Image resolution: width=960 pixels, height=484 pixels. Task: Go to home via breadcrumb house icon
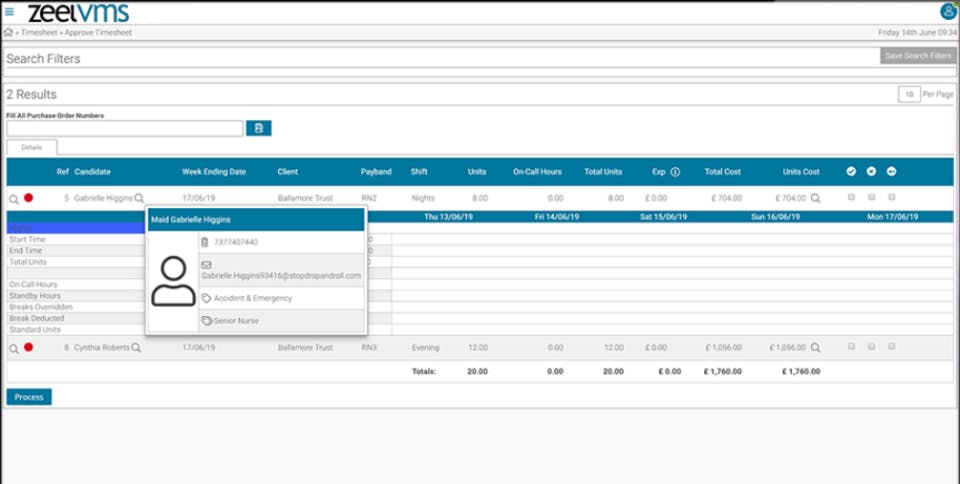coord(8,32)
